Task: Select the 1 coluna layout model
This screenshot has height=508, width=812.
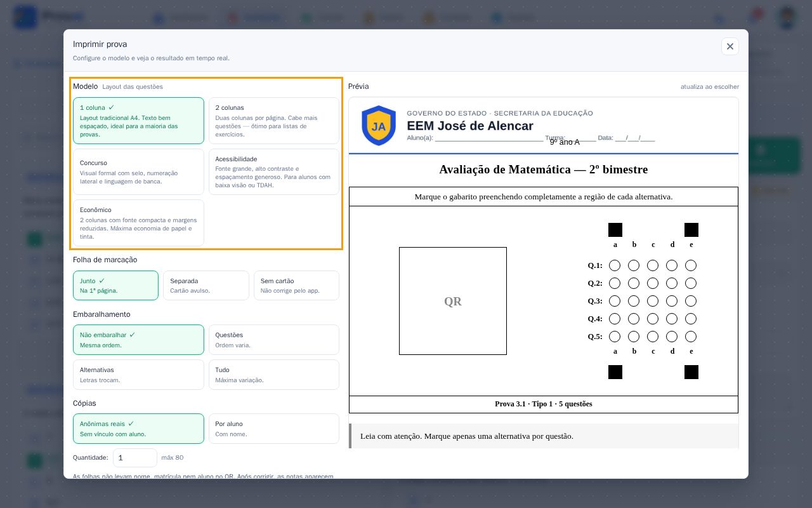Action: coord(138,121)
